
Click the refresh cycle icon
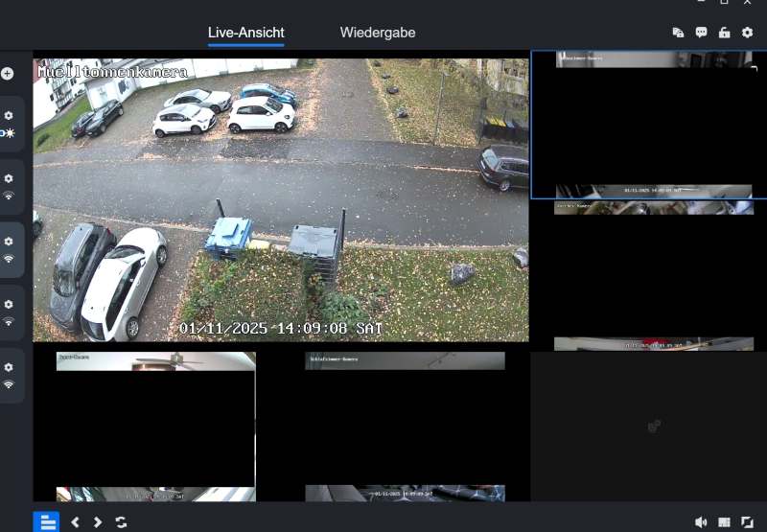click(121, 522)
